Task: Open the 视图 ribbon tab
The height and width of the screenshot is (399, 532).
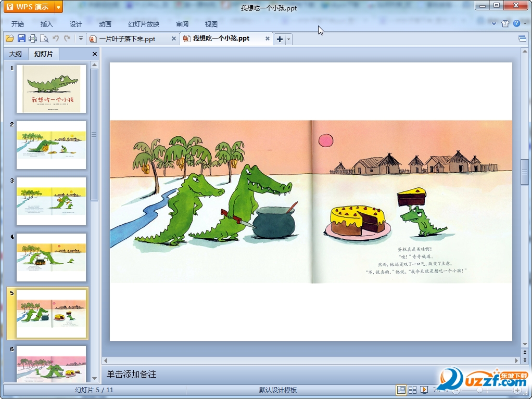Action: [211, 24]
